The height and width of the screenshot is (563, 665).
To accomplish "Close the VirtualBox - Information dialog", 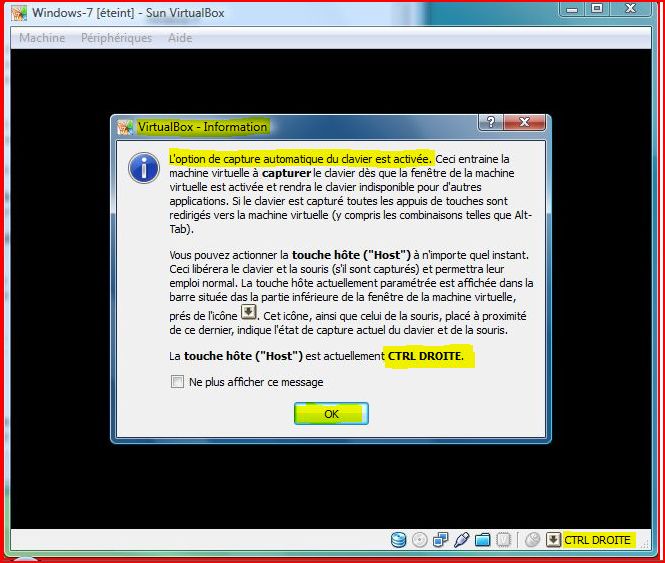I will 524,122.
